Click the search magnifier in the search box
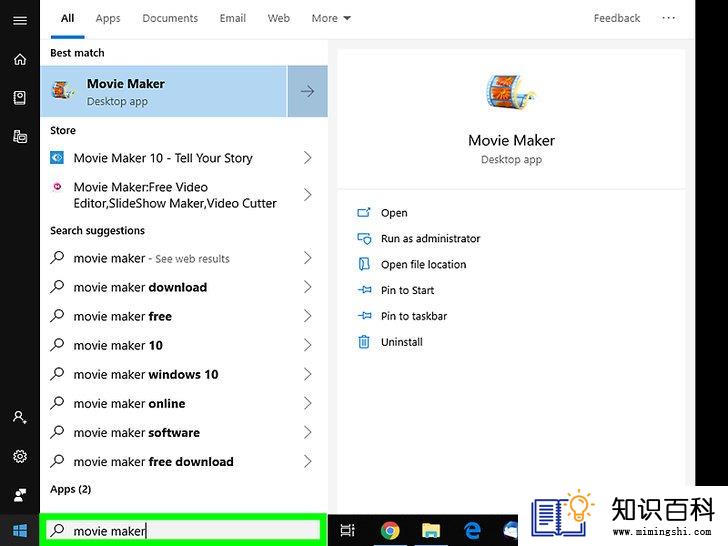 pos(57,530)
